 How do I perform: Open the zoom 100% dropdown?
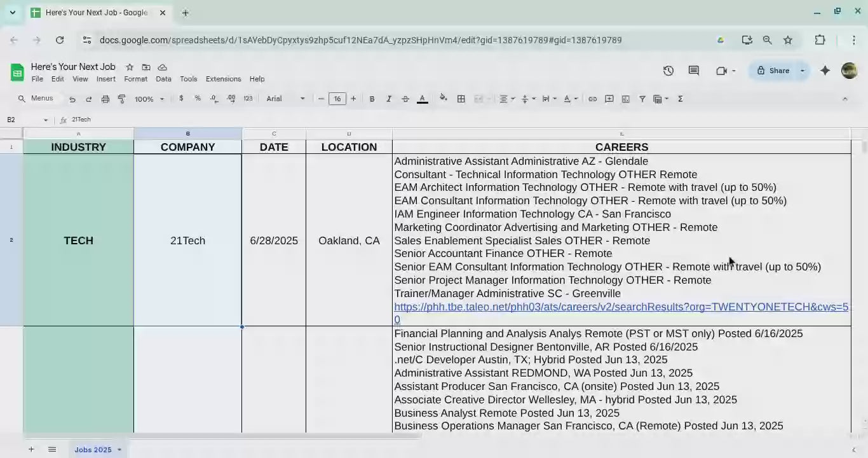click(x=149, y=99)
